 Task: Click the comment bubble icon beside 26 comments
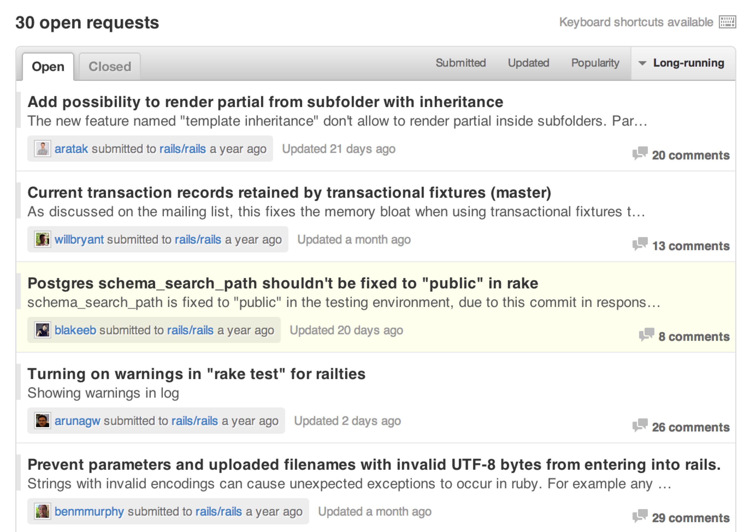coord(640,425)
